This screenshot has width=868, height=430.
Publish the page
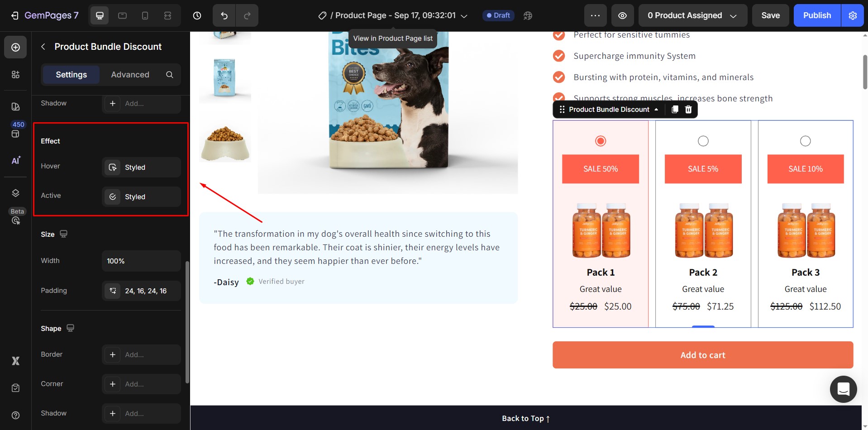[x=817, y=15]
